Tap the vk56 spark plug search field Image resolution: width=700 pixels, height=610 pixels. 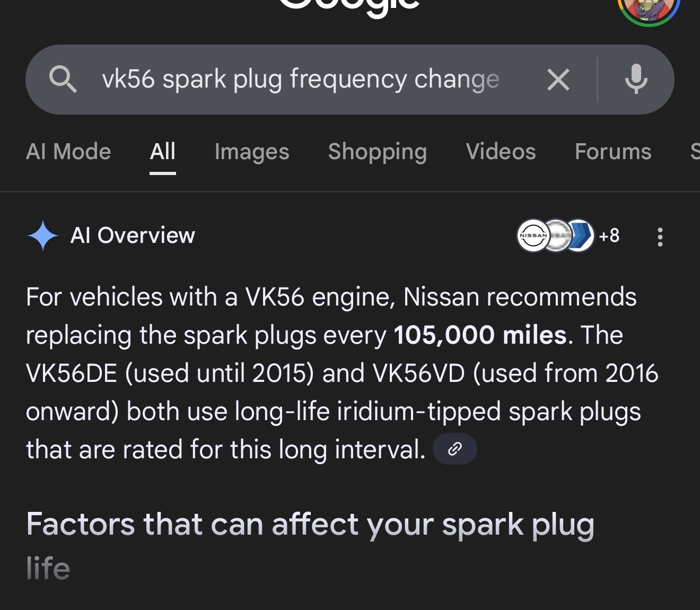300,80
